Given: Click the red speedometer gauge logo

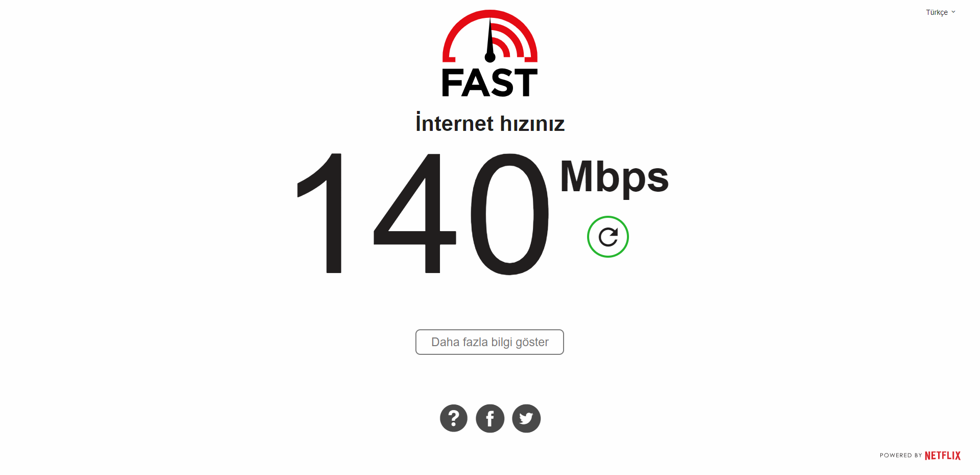Looking at the screenshot, I should tap(490, 36).
